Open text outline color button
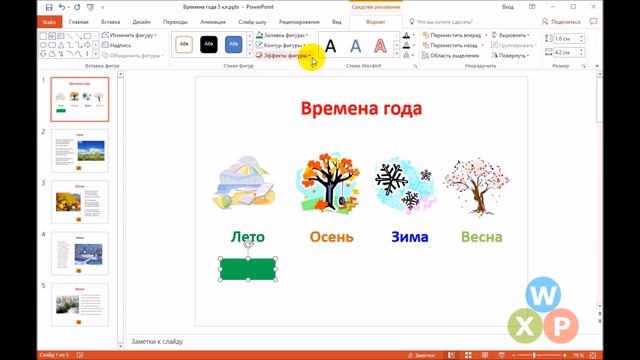640x360 pixels. coord(407,45)
